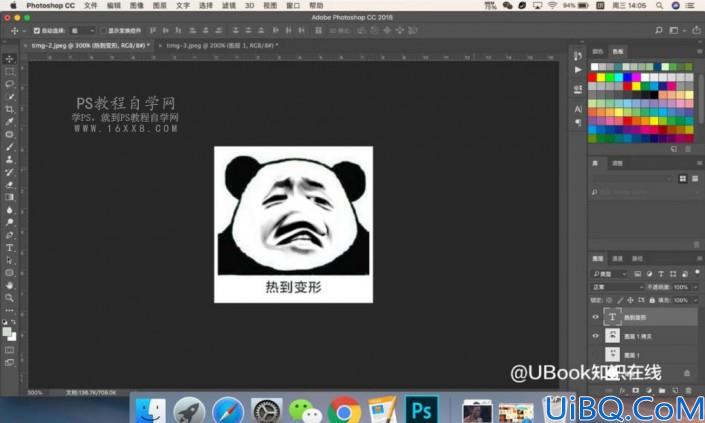Filter layers by adjustment layers icon

[649, 274]
